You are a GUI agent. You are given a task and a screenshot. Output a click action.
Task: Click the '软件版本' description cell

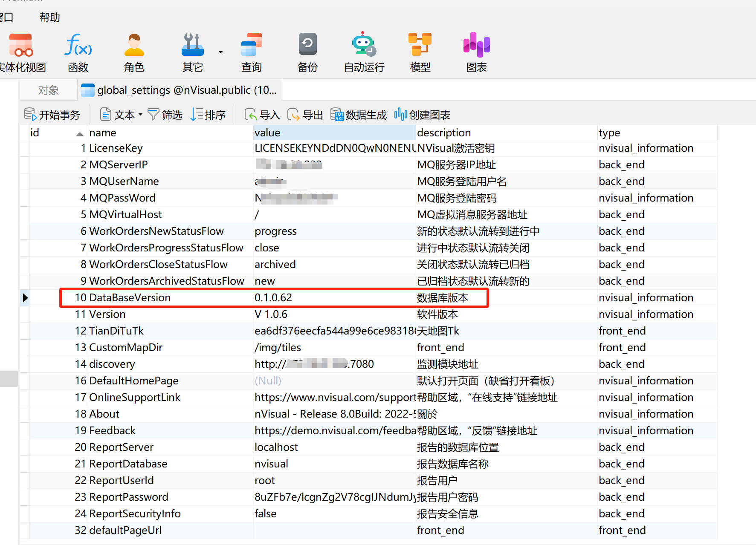point(507,314)
